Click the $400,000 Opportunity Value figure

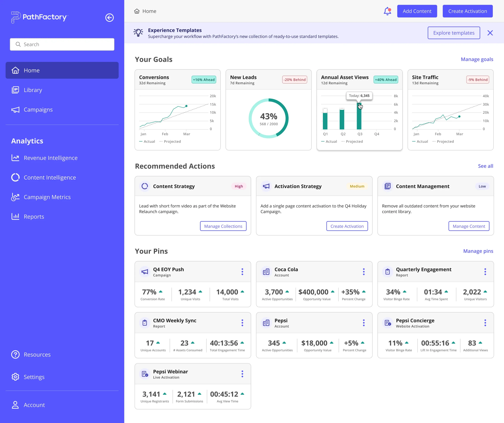(313, 292)
